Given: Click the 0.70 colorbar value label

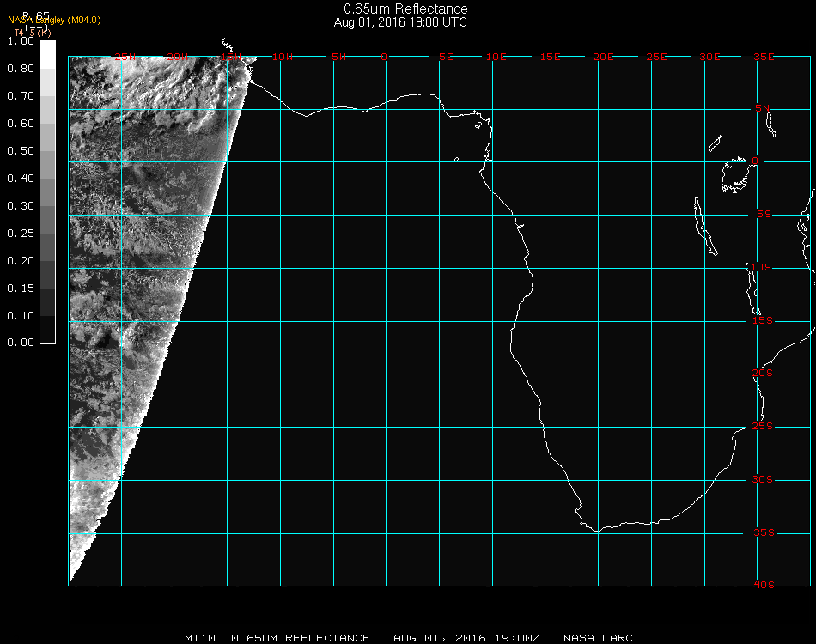Looking at the screenshot, I should point(21,96).
